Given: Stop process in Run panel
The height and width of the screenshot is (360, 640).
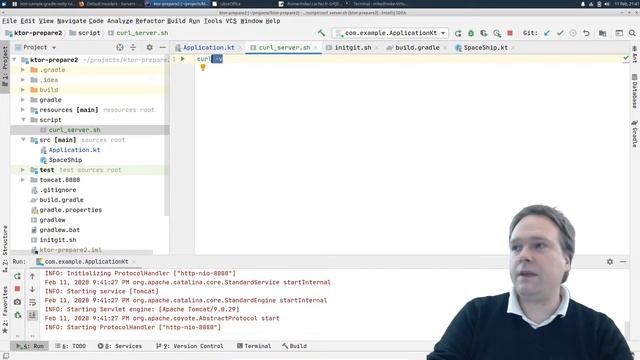Looking at the screenshot, I should [17, 289].
